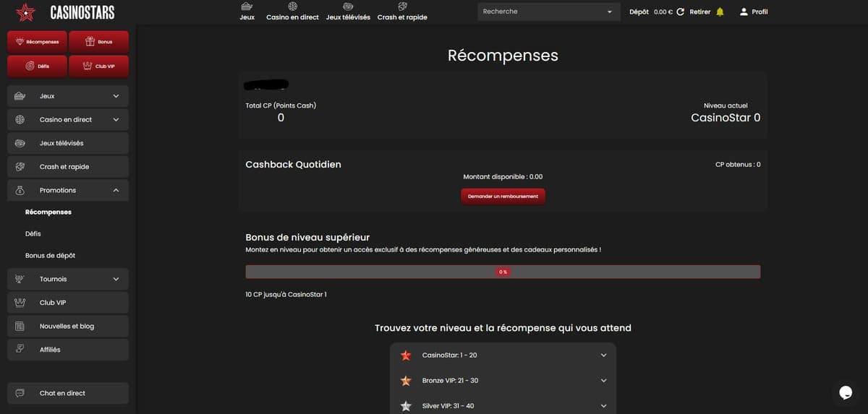The height and width of the screenshot is (414, 868).
Task: Click the 10 CP jusqu'à CasinoStar 1 text
Action: [x=286, y=295]
